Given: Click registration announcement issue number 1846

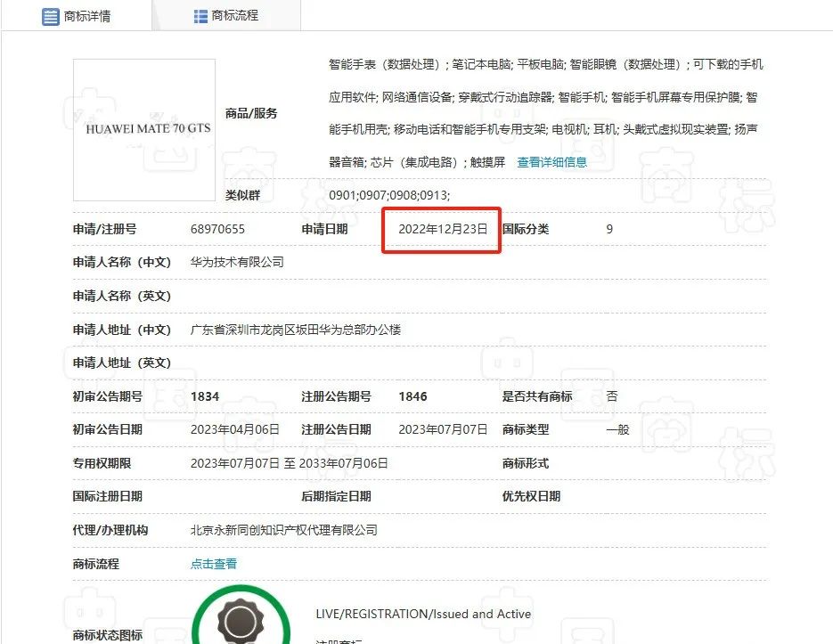Looking at the screenshot, I should coord(412,396).
